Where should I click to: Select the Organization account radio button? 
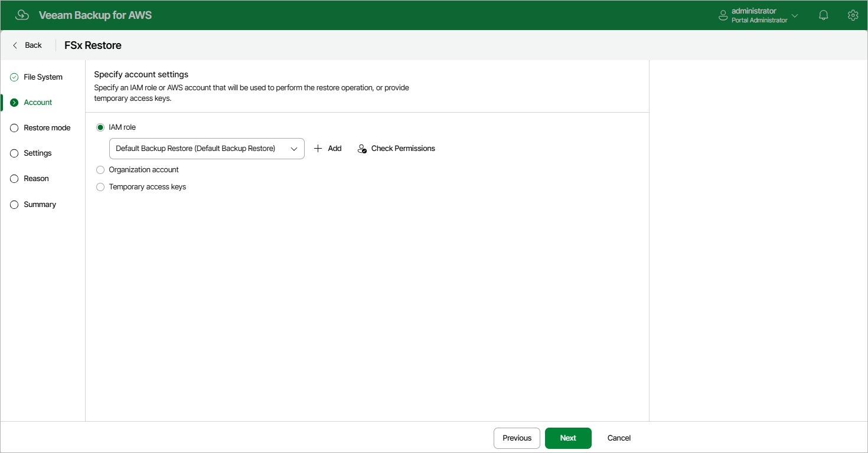pos(100,170)
